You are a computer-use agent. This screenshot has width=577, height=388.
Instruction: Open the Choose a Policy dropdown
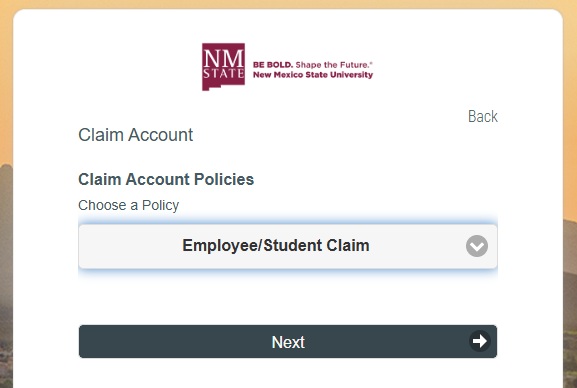tap(288, 246)
